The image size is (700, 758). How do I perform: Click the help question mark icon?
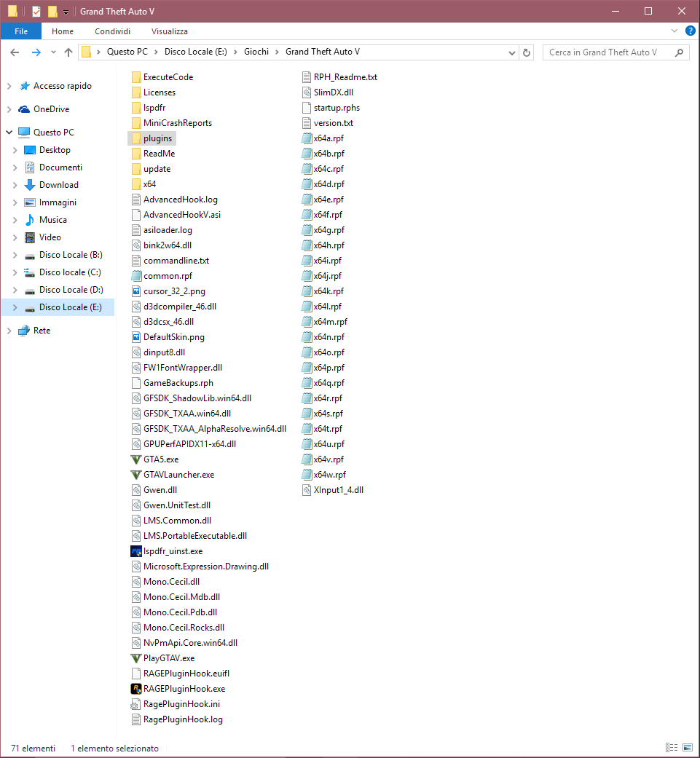[x=691, y=31]
